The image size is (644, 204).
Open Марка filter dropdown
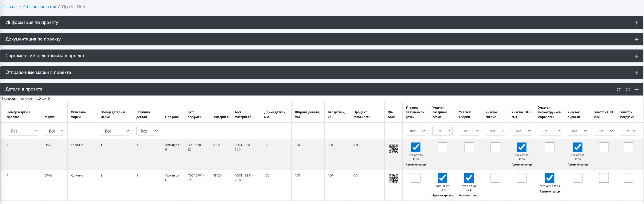54,131
